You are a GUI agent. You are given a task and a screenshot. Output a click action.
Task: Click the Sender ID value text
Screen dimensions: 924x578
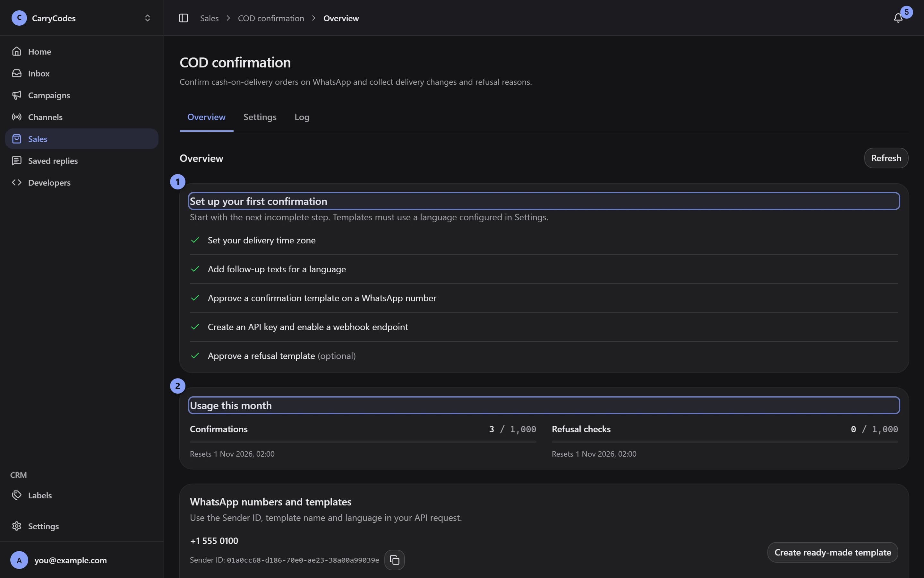click(303, 560)
